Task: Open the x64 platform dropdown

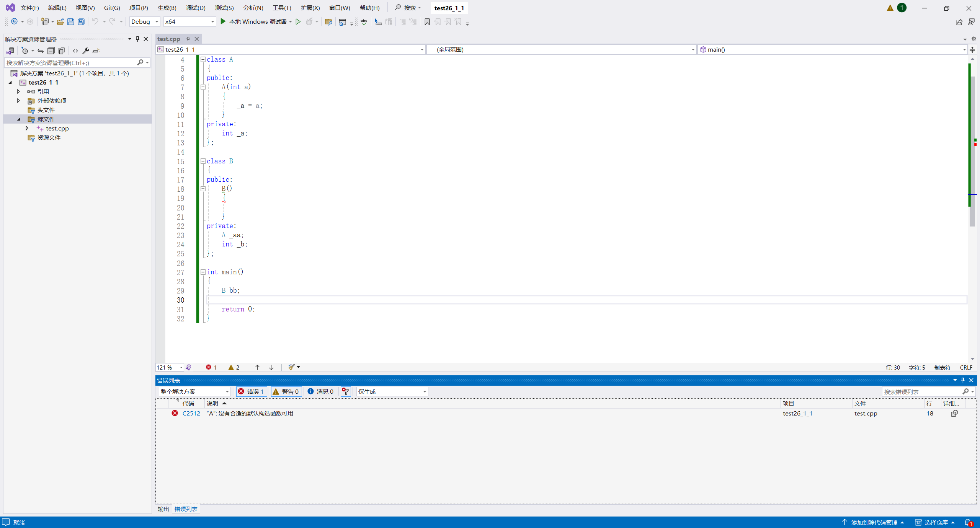Action: click(189, 22)
